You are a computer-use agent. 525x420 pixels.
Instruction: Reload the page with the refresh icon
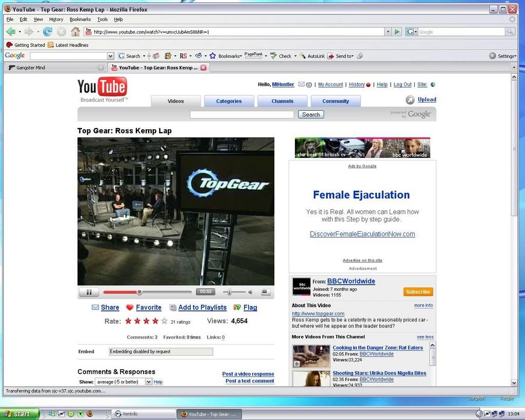tap(48, 32)
